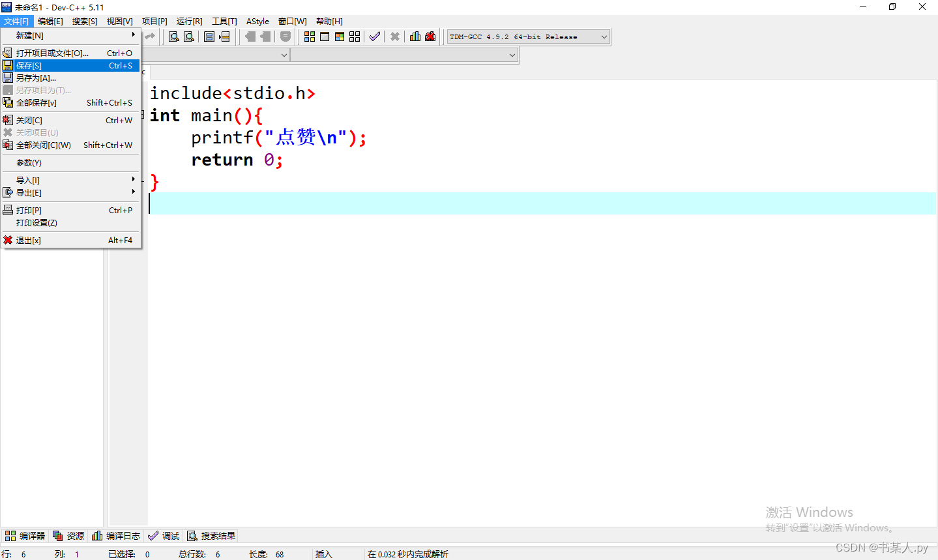
Task: Open the 项目[P] menu
Action: click(x=154, y=22)
